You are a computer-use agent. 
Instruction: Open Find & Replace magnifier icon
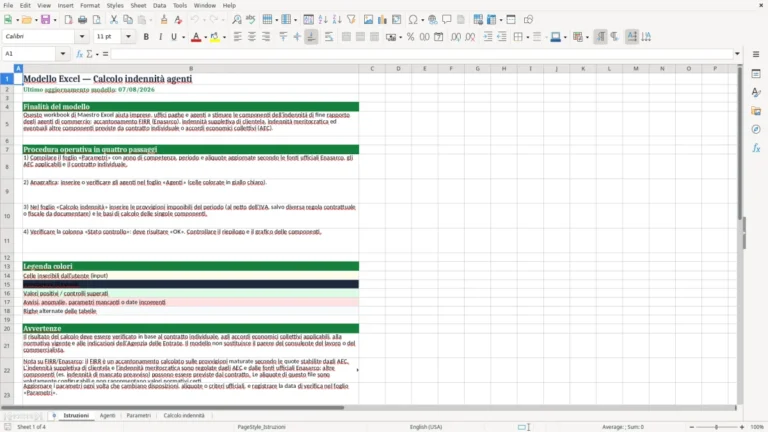tap(237, 20)
